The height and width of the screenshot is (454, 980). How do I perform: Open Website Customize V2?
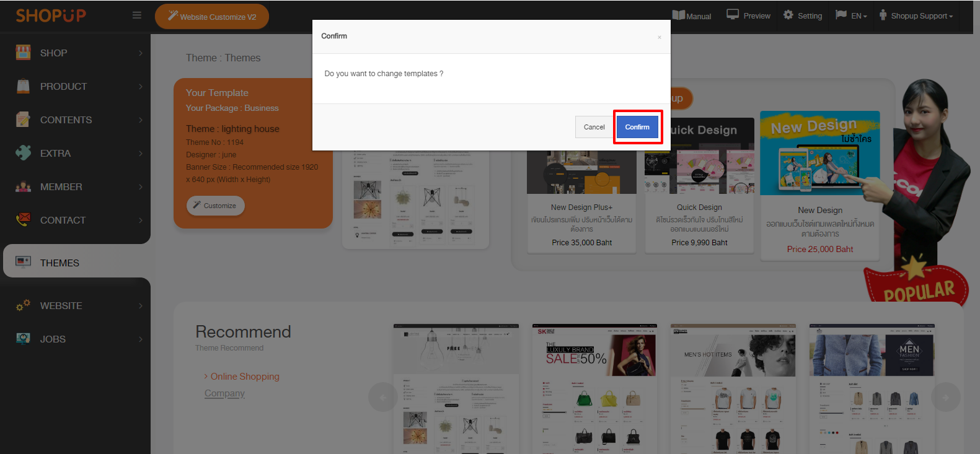pyautogui.click(x=212, y=16)
